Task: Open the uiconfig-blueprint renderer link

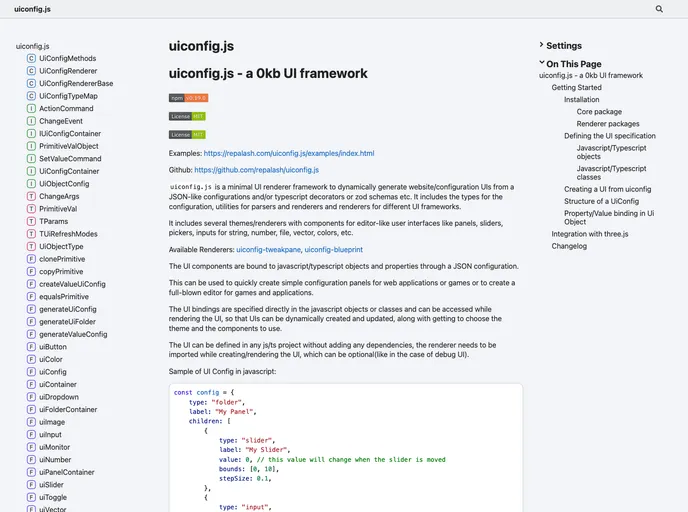Action: (x=333, y=250)
